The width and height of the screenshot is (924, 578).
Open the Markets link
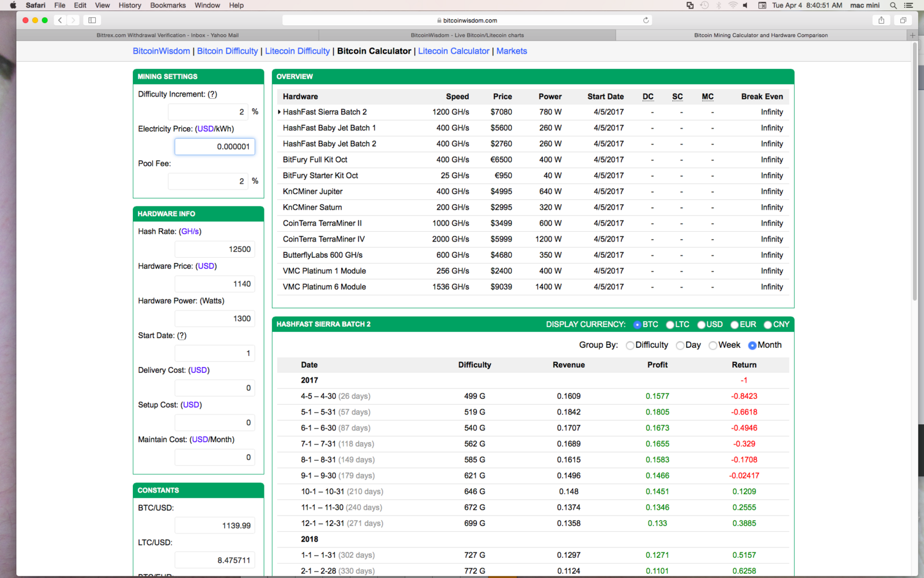[512, 51]
